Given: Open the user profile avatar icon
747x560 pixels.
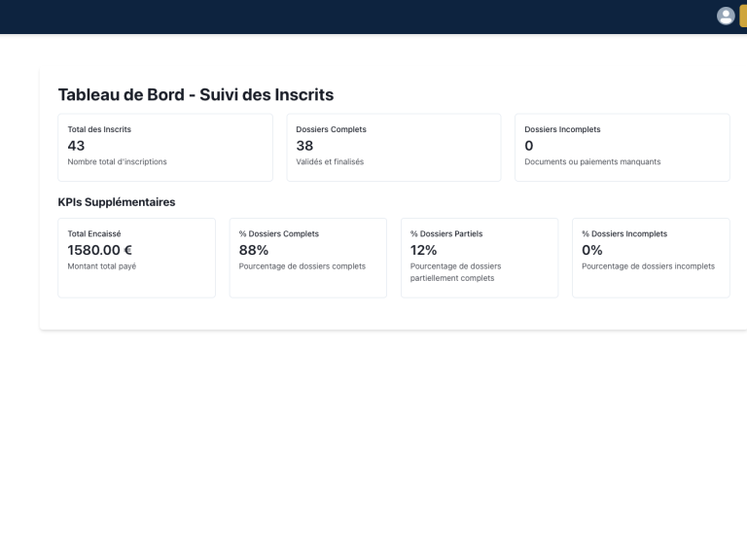Looking at the screenshot, I should [726, 17].
